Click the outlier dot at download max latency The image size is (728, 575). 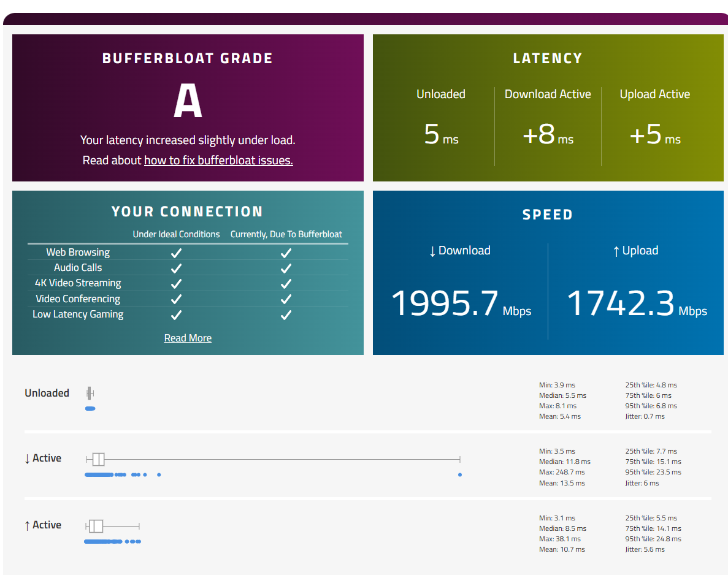tap(459, 474)
